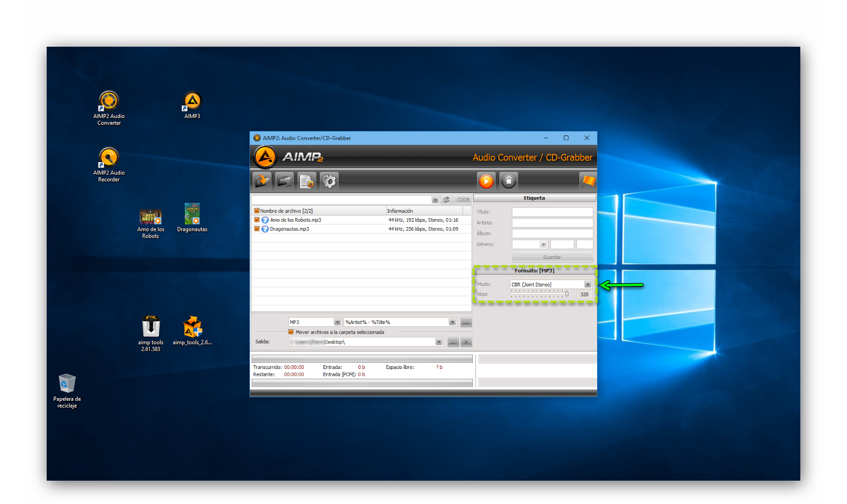Open the %Artist% - %Title% name template dropdown
The height and width of the screenshot is (504, 847).
[x=452, y=322]
